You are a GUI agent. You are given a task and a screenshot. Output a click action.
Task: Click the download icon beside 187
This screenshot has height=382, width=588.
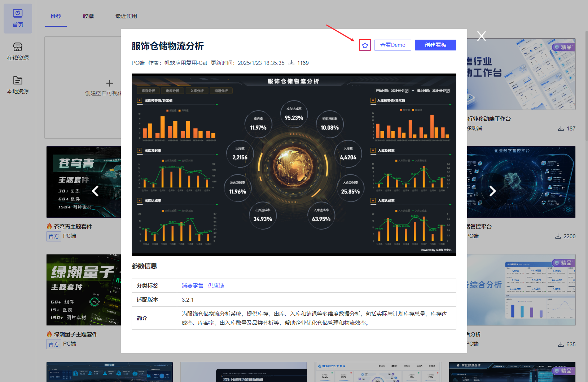[561, 129]
